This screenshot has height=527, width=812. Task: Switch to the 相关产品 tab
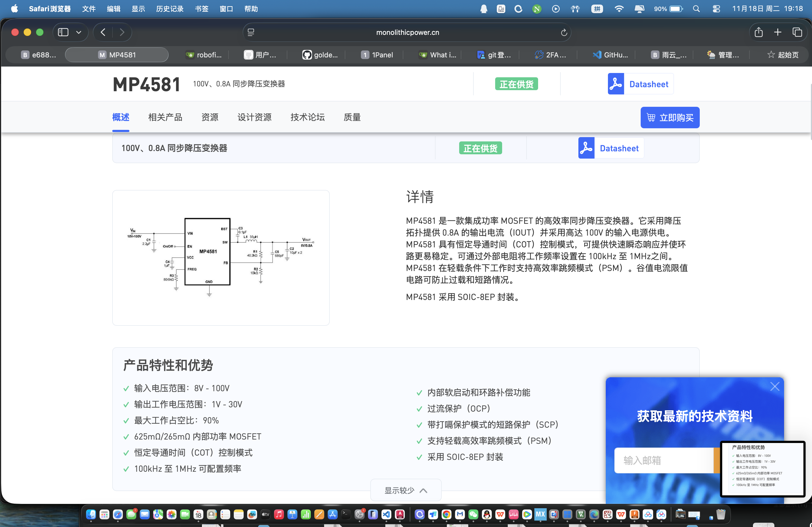[165, 117]
